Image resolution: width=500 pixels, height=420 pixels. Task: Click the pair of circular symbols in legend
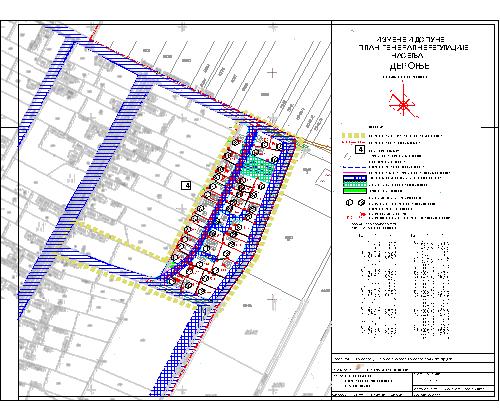[355, 203]
